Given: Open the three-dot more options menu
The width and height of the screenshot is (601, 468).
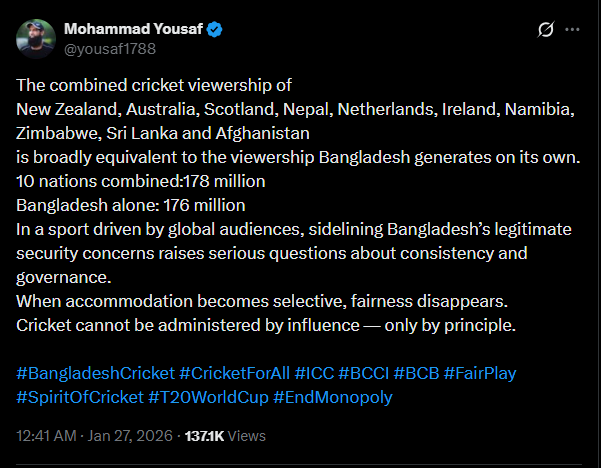Looking at the screenshot, I should click(x=573, y=30).
